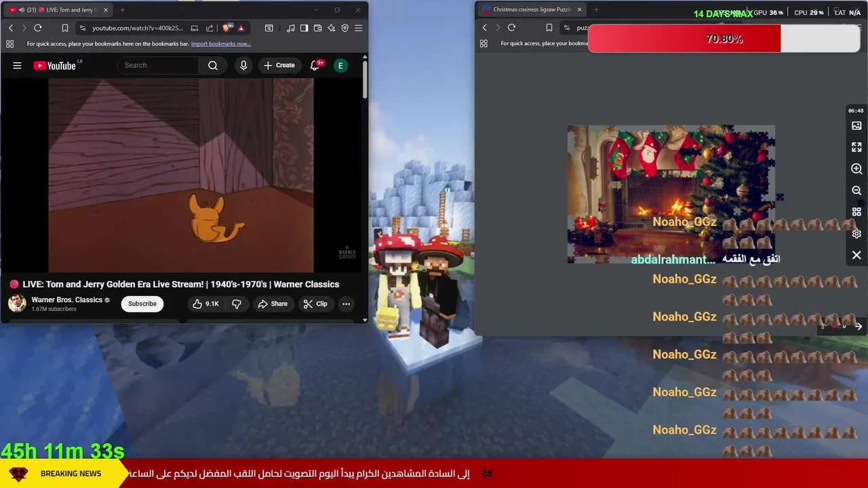Open the more actions three-dot menu
868x488 pixels.
coord(346,304)
